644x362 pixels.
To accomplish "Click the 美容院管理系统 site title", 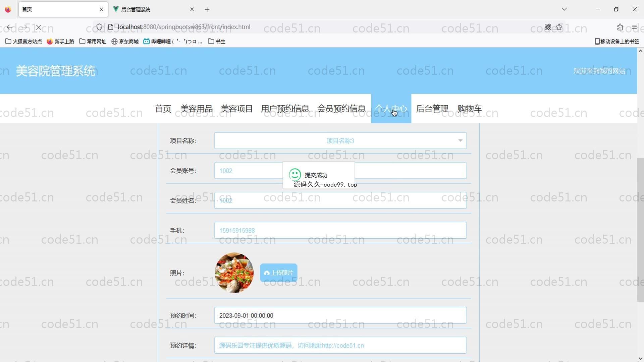I will [x=56, y=71].
